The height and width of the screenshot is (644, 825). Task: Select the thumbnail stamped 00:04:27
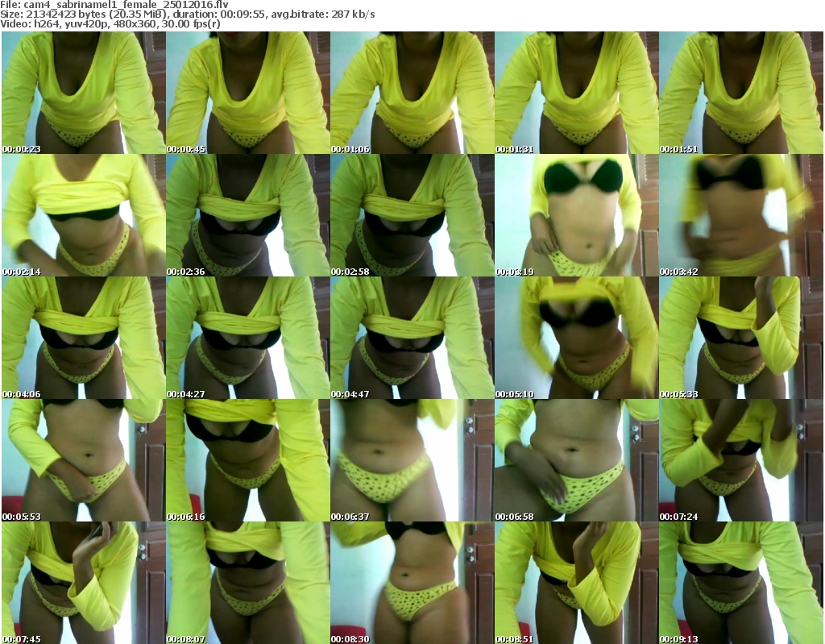click(248, 338)
